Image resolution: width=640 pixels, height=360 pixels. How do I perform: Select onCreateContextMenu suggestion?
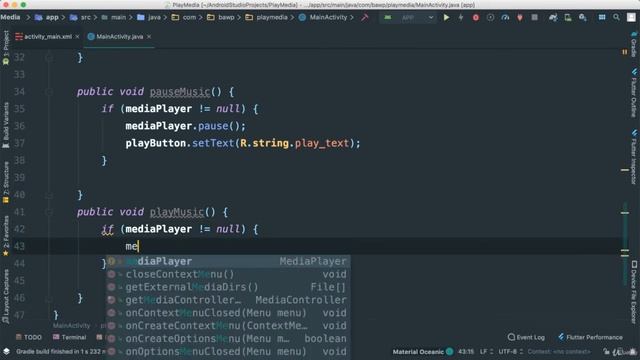click(x=228, y=326)
